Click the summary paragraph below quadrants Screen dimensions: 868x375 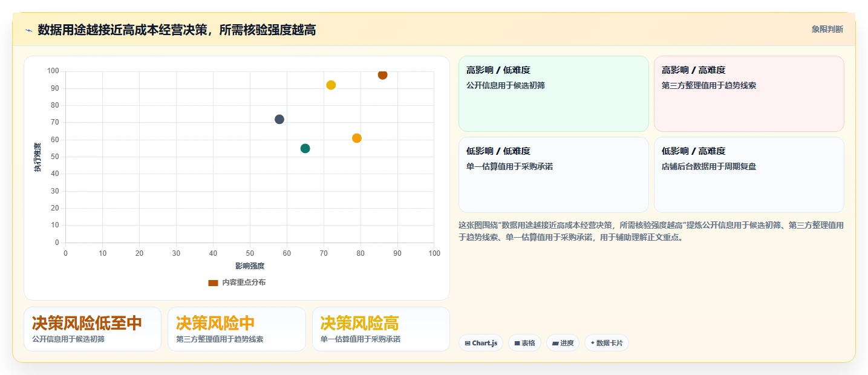(x=651, y=231)
